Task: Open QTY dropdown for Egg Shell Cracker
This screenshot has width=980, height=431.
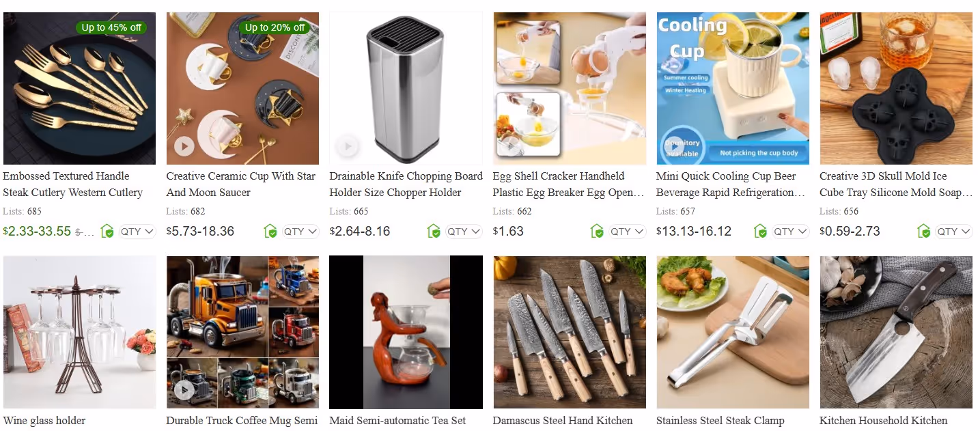Action: coord(628,232)
